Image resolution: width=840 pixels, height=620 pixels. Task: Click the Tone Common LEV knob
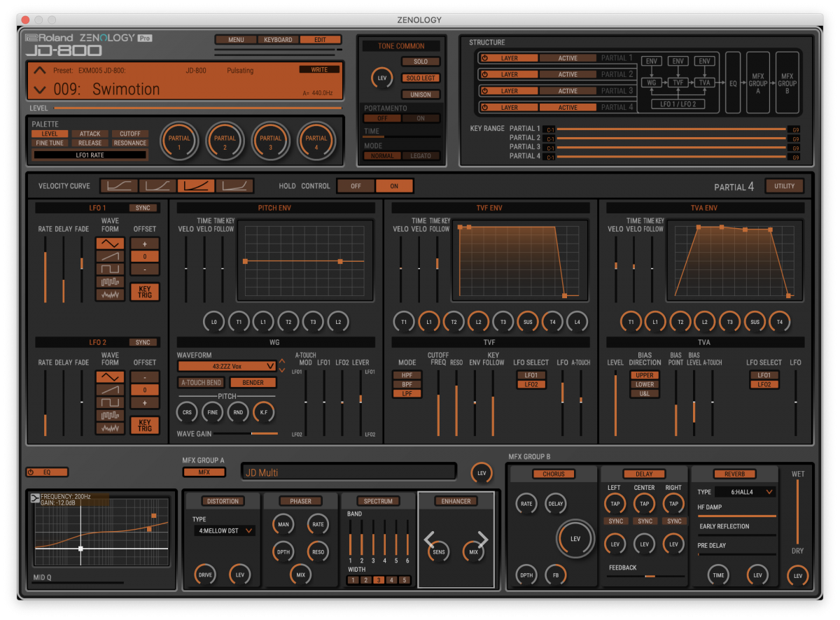pyautogui.click(x=382, y=78)
